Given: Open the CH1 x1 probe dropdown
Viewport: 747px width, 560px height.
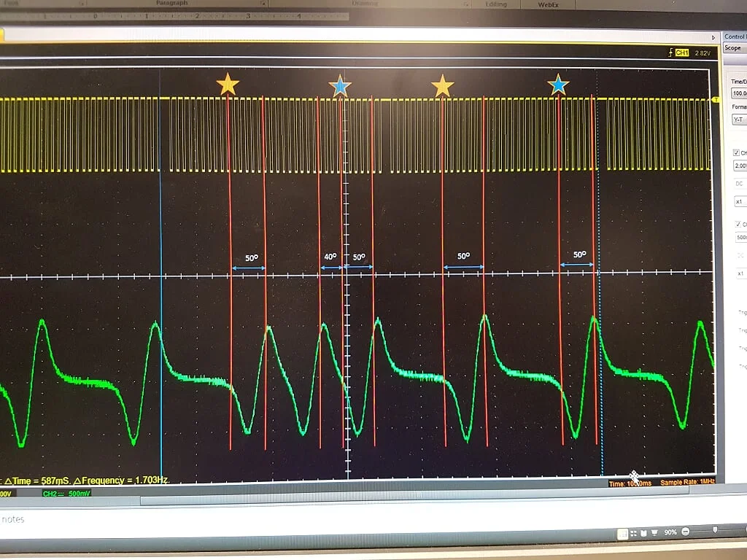Looking at the screenshot, I should (x=740, y=202).
